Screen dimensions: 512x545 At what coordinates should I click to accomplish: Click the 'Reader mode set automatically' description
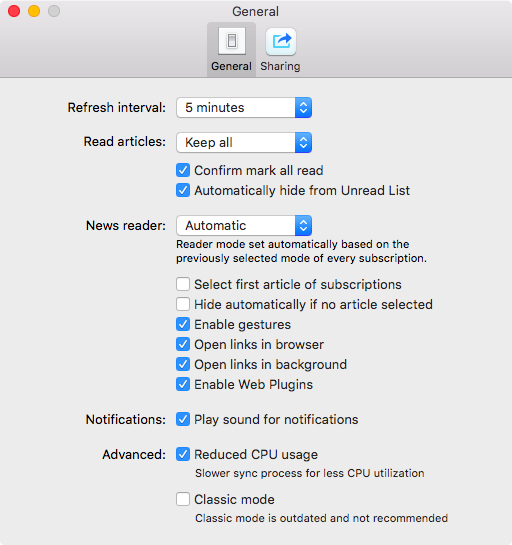[301, 251]
